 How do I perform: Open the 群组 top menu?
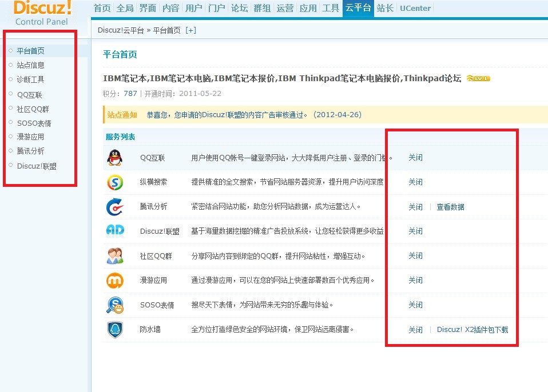(262, 8)
